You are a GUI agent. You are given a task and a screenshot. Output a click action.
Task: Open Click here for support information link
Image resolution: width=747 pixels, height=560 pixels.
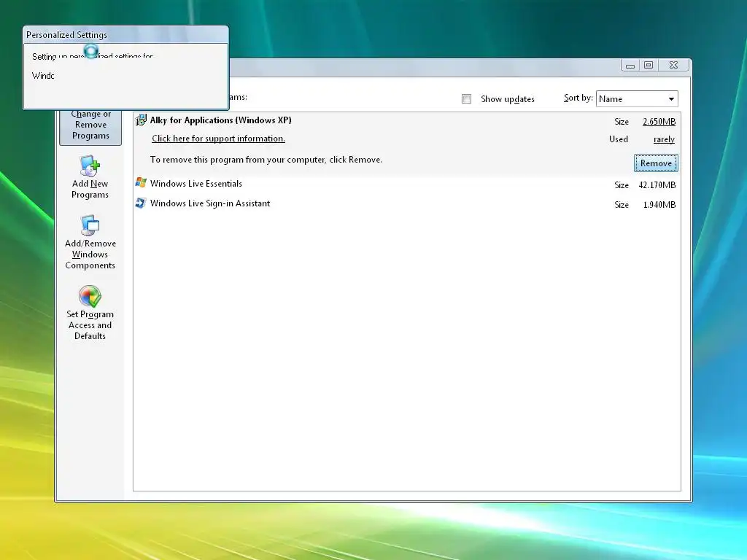(x=218, y=139)
